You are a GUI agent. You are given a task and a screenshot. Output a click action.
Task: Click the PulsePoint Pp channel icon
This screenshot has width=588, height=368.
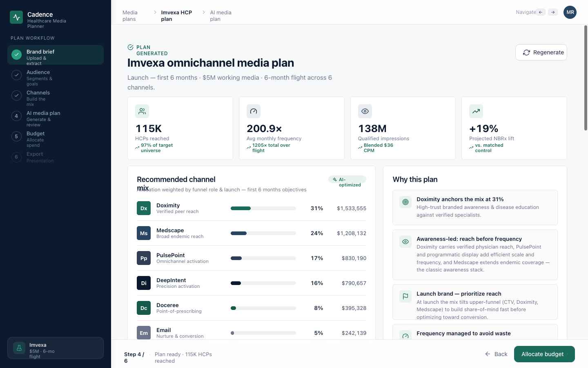point(144,258)
